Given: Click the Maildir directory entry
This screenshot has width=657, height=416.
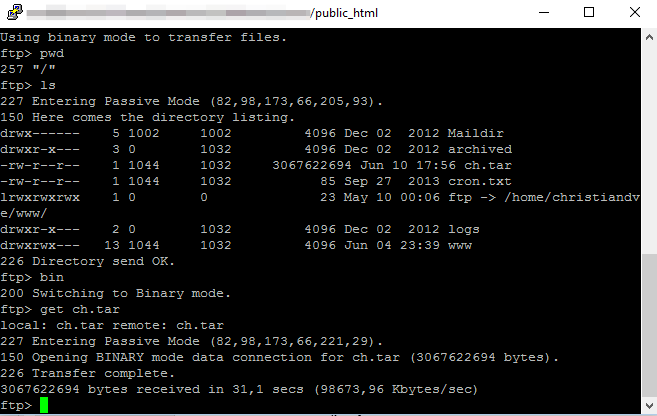Looking at the screenshot, I should click(x=476, y=133).
